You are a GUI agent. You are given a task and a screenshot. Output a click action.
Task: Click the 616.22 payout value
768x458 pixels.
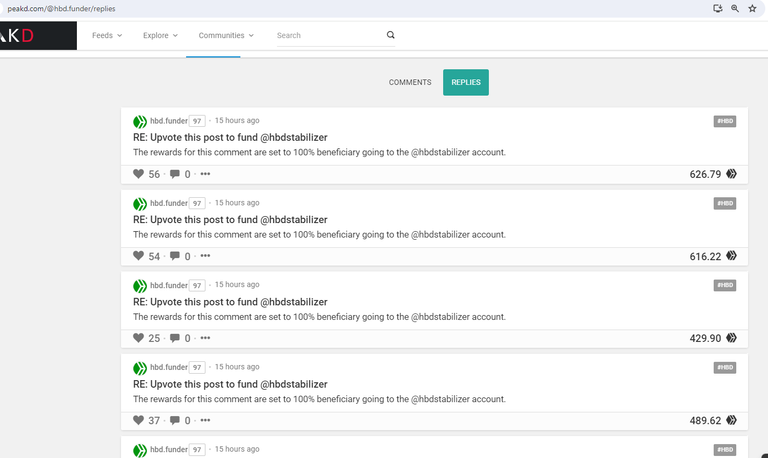tap(705, 257)
